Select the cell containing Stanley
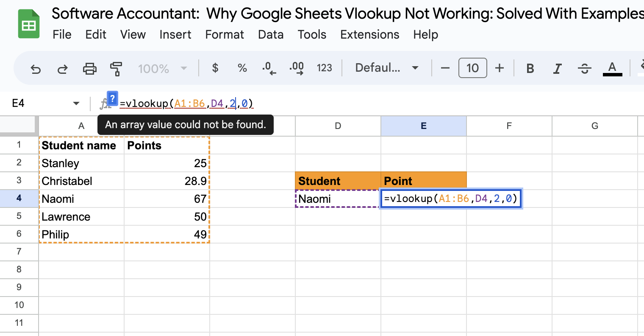 tap(81, 163)
